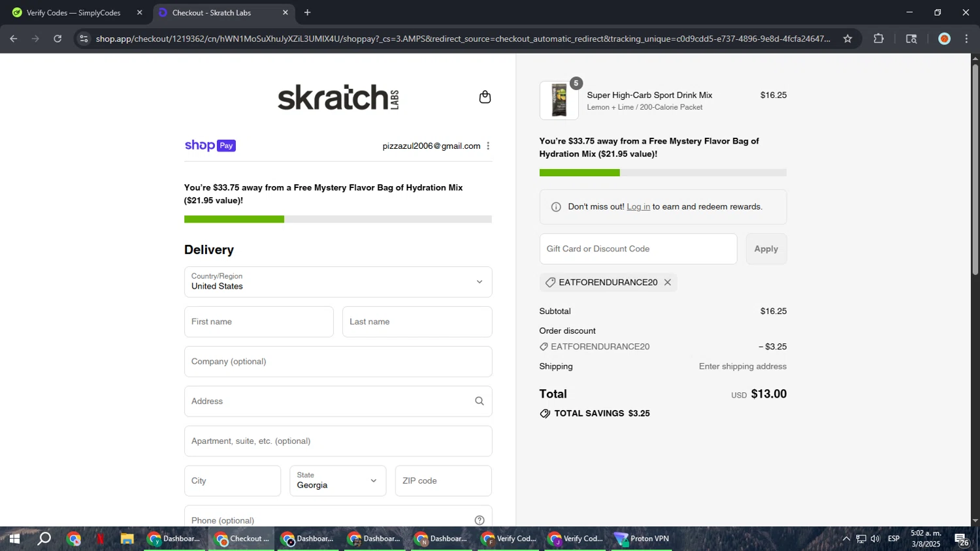This screenshot has height=551, width=980.
Task: Click the City field
Action: 233,480
